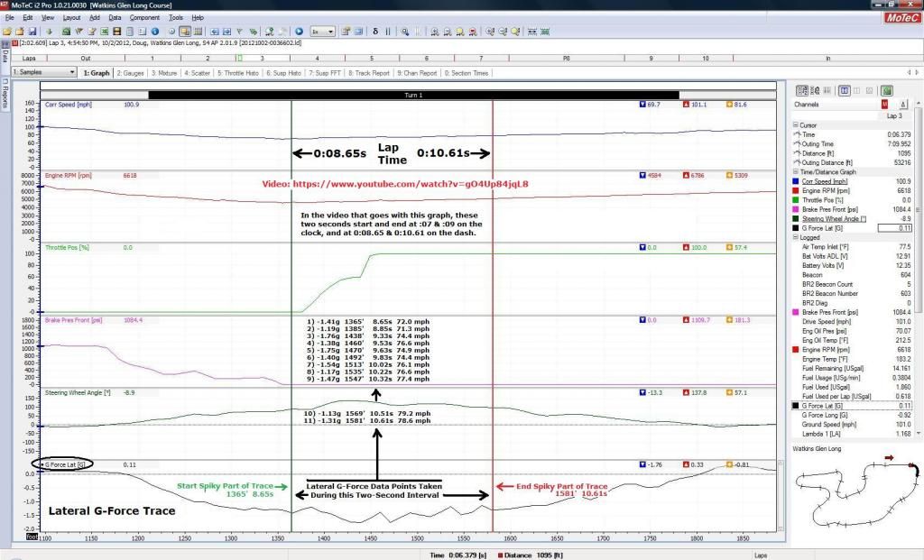Image resolution: width=924 pixels, height=560 pixels.
Task: Collapse the Cursor group in Channels panel
Action: coord(796,125)
